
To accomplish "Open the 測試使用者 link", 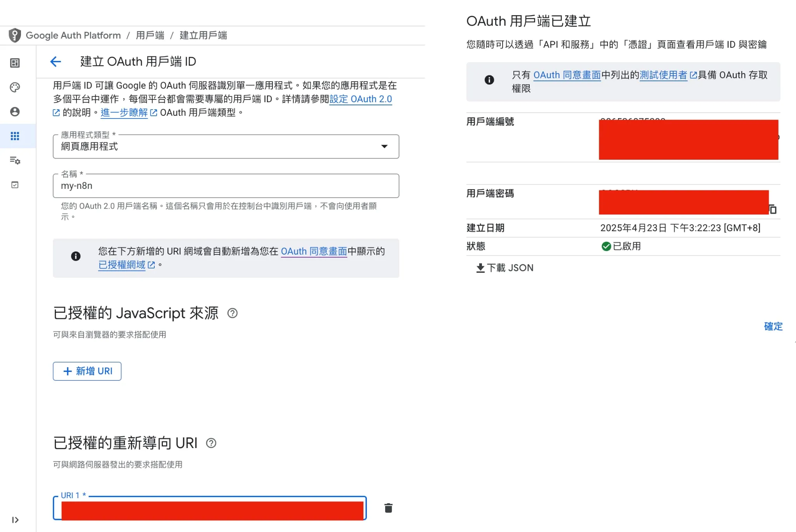I will click(663, 75).
